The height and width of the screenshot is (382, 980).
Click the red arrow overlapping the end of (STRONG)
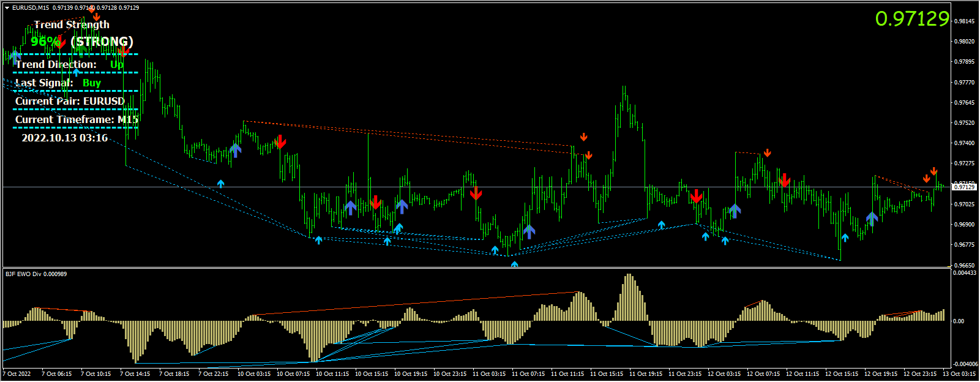point(123,50)
